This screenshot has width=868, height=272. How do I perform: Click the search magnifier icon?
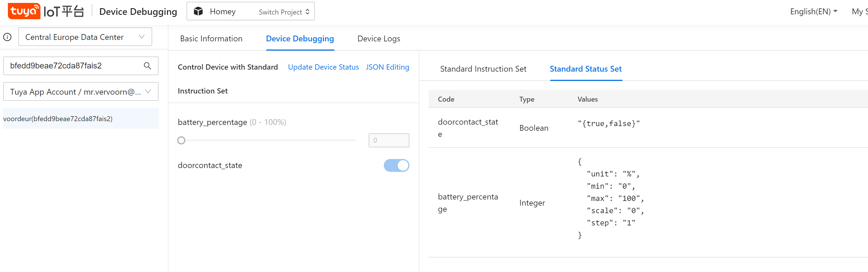(147, 66)
